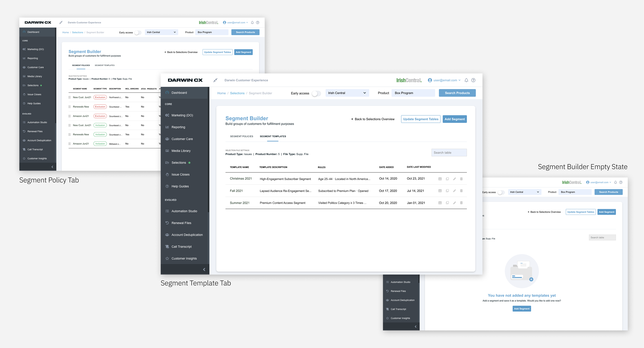Focus Search table field in Empty State window
The width and height of the screenshot is (644, 348).
602,238
